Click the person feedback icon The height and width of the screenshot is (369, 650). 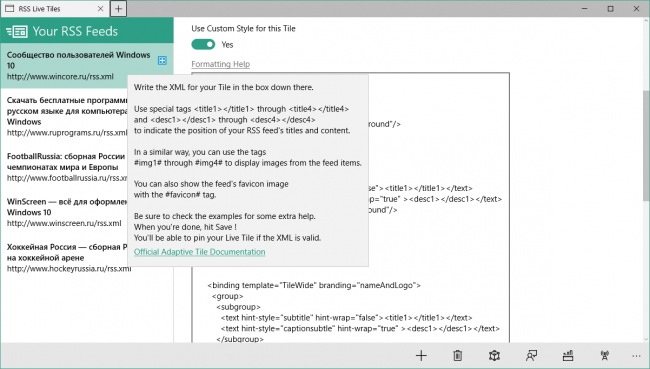tap(531, 355)
